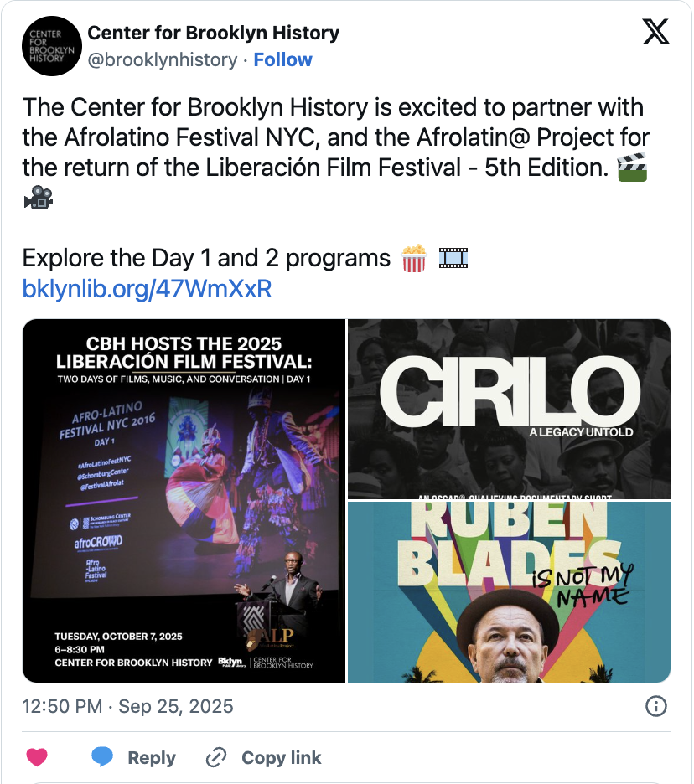Click the chain link copy icon
The width and height of the screenshot is (694, 784).
click(216, 757)
